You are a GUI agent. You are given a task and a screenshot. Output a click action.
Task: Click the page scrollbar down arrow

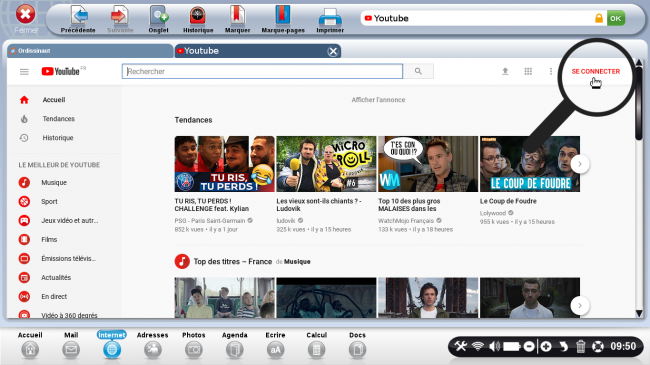[x=639, y=313]
